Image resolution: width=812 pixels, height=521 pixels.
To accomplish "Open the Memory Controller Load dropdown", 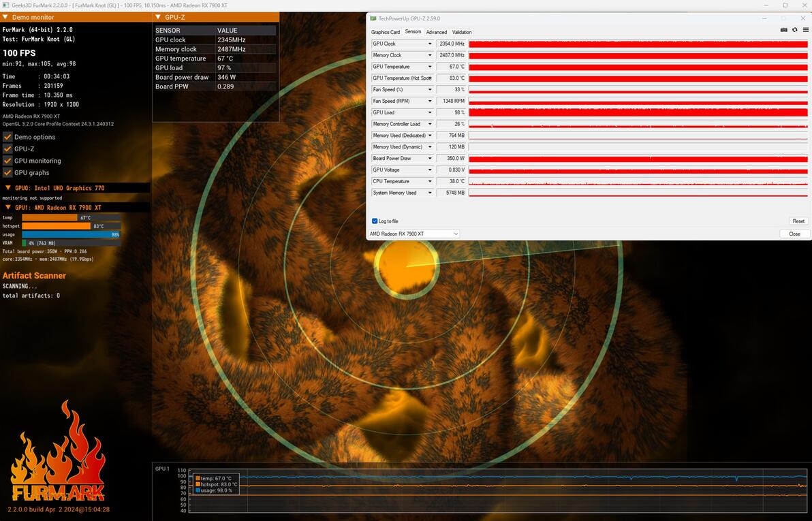I will point(429,124).
